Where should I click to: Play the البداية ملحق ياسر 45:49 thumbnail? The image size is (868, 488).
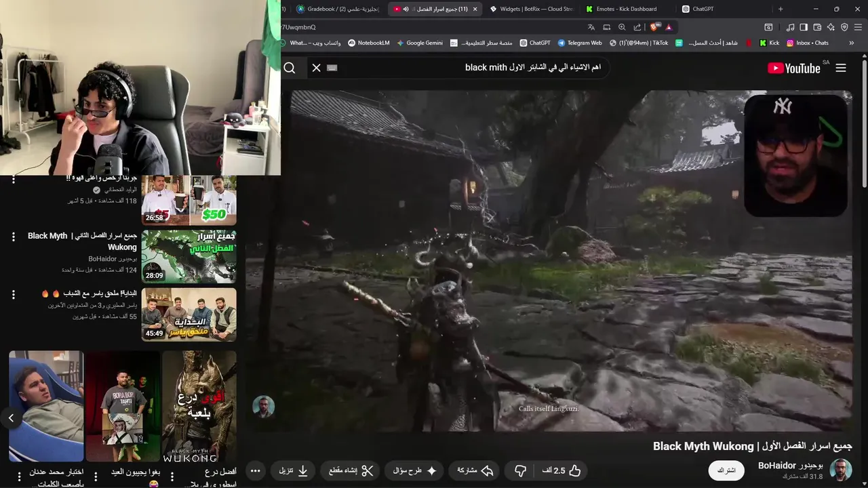coord(189,314)
